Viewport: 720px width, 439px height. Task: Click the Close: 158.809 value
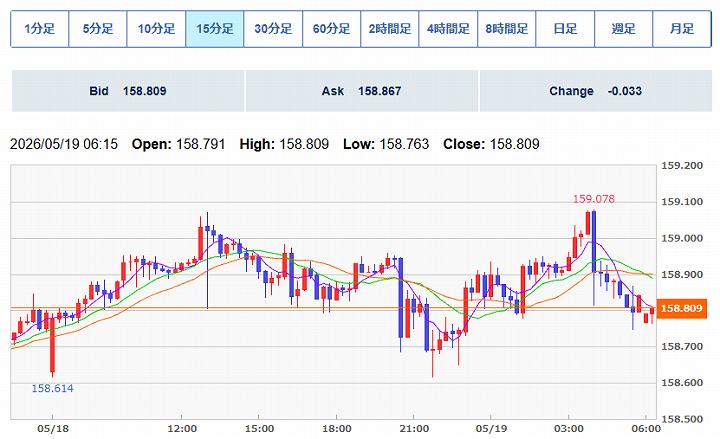pos(491,144)
